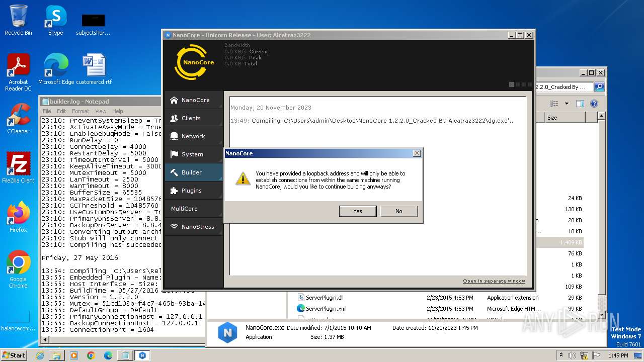Screen dimensions: 644x362
Task: Open the View menu in Notepad
Action: click(101, 111)
